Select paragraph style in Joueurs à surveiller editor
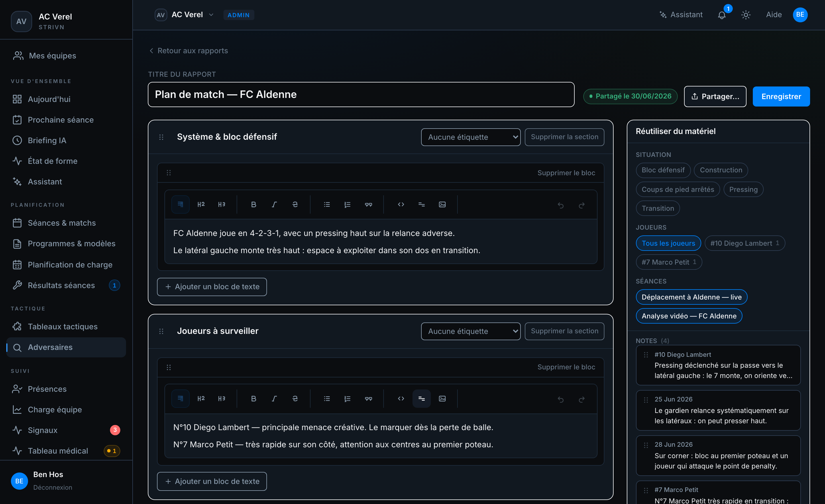Viewport: 825px width, 504px height. point(180,399)
